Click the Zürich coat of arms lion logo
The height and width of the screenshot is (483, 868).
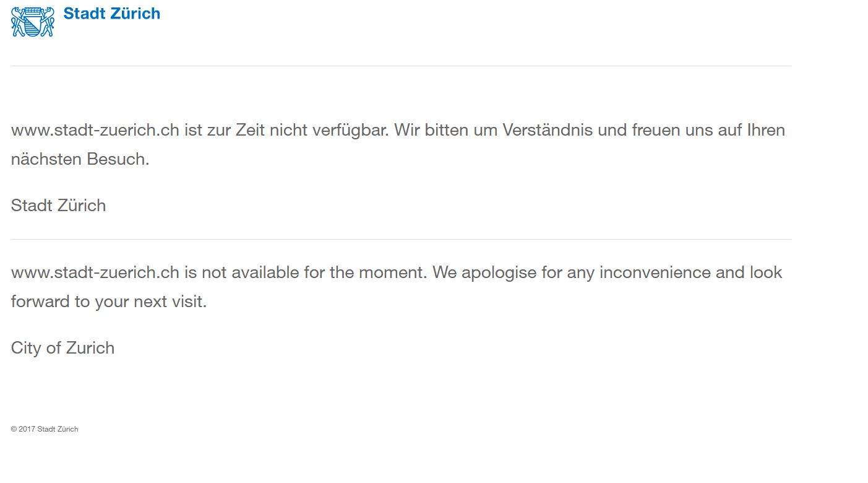pos(33,22)
